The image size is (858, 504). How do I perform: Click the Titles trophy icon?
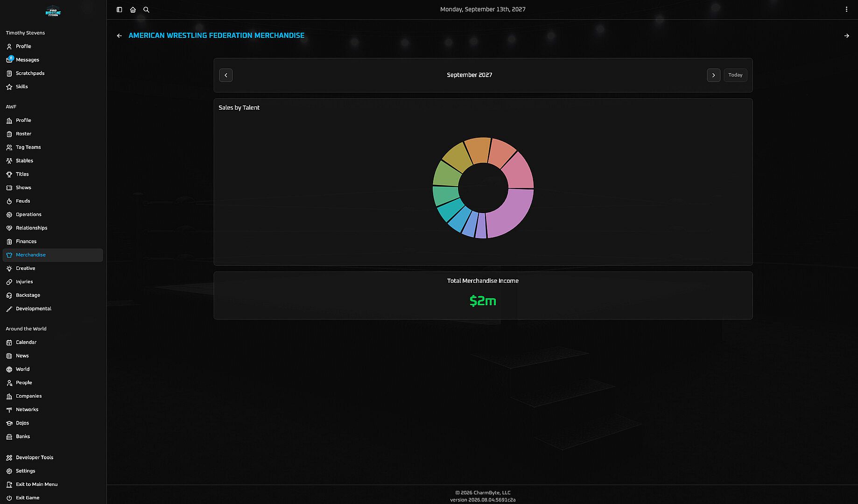9,175
